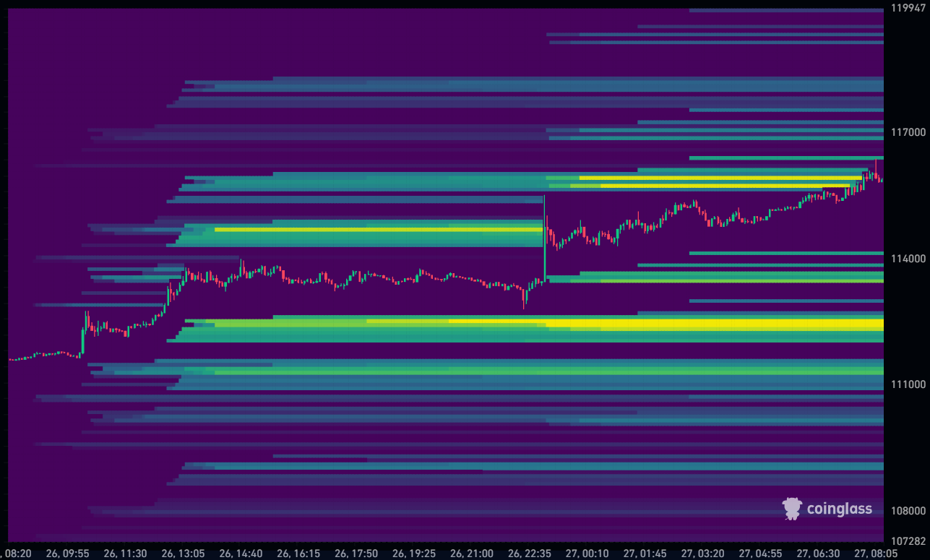Click the 108000 price axis label

point(908,511)
